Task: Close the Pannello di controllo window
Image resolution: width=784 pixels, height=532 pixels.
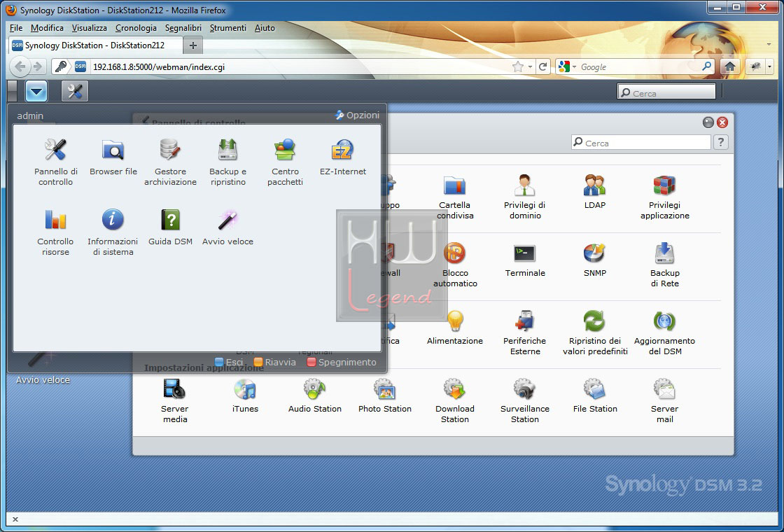Action: [722, 122]
